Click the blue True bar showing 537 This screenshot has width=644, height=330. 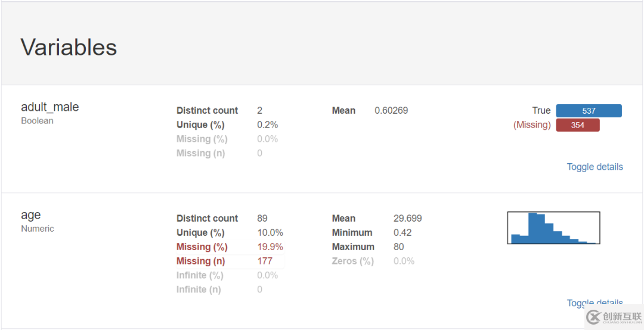[x=589, y=111]
